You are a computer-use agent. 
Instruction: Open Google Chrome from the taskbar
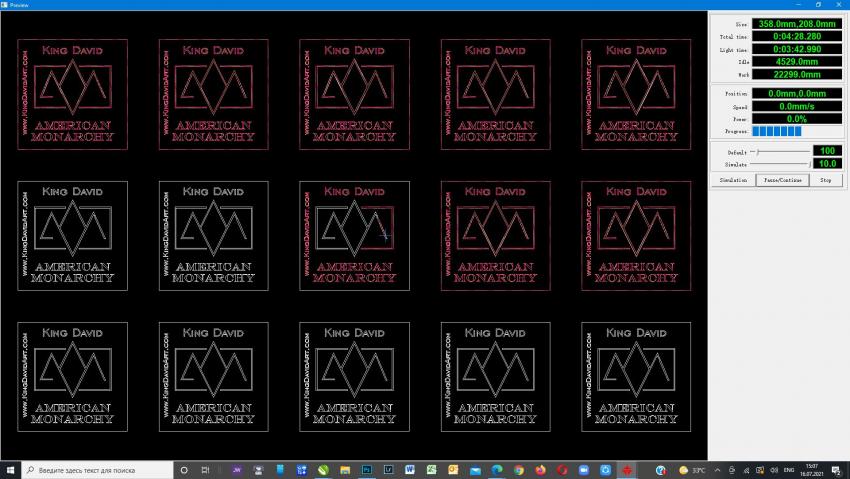[x=518, y=469]
